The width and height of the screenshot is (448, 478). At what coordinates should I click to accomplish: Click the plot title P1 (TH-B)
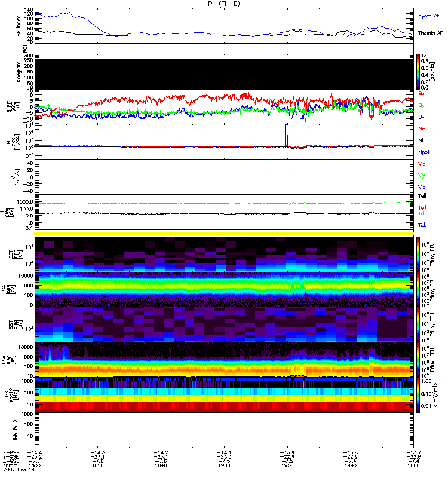click(223, 4)
